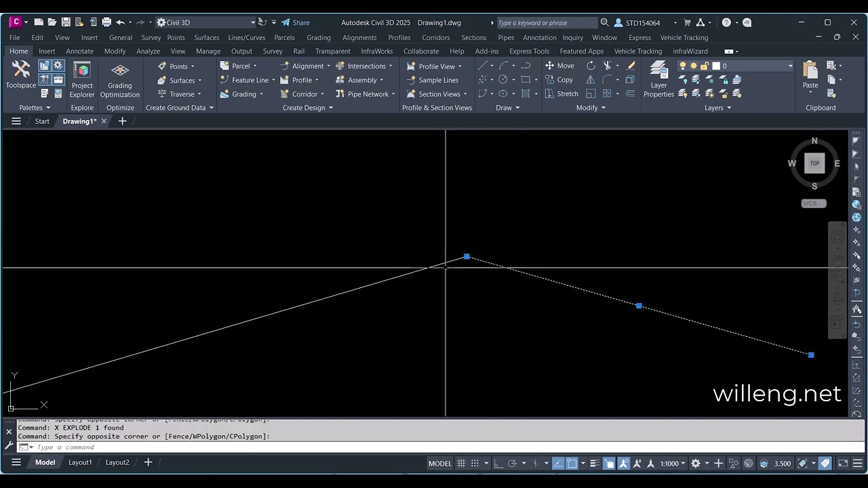Viewport: 868px width, 488px height.
Task: Toggle object snap tracking in status bar
Action: click(557, 464)
